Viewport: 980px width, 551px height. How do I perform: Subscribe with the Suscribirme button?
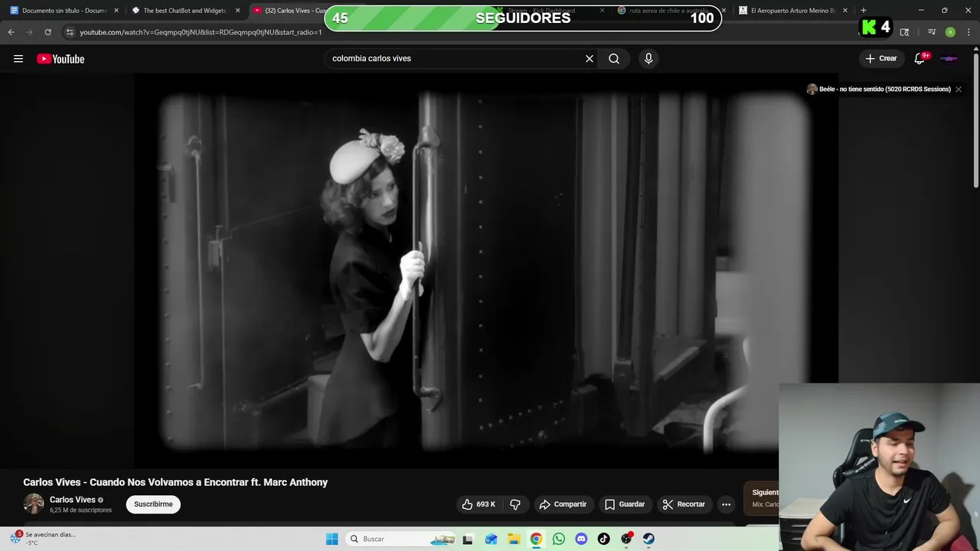click(153, 504)
